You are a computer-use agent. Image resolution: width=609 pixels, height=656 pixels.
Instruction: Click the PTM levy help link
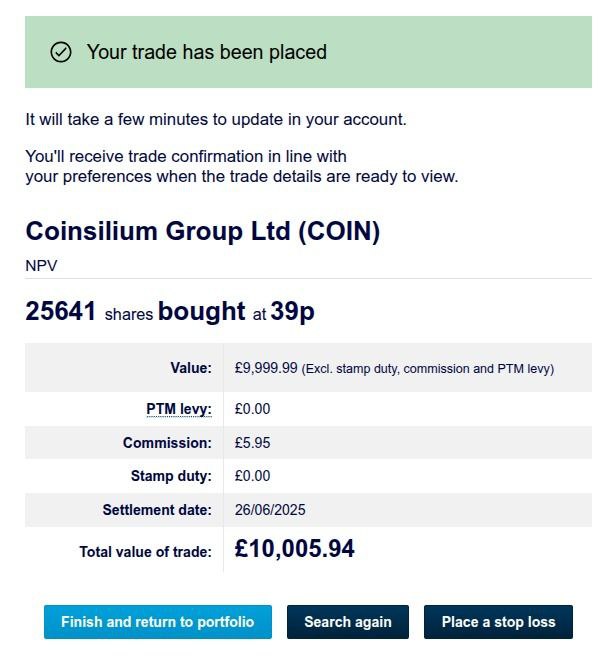pos(179,409)
